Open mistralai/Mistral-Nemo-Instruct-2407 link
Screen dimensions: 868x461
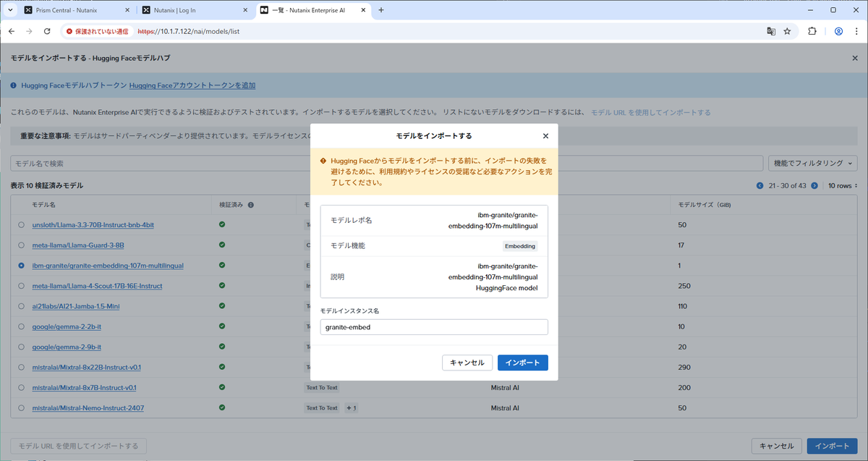coord(88,407)
